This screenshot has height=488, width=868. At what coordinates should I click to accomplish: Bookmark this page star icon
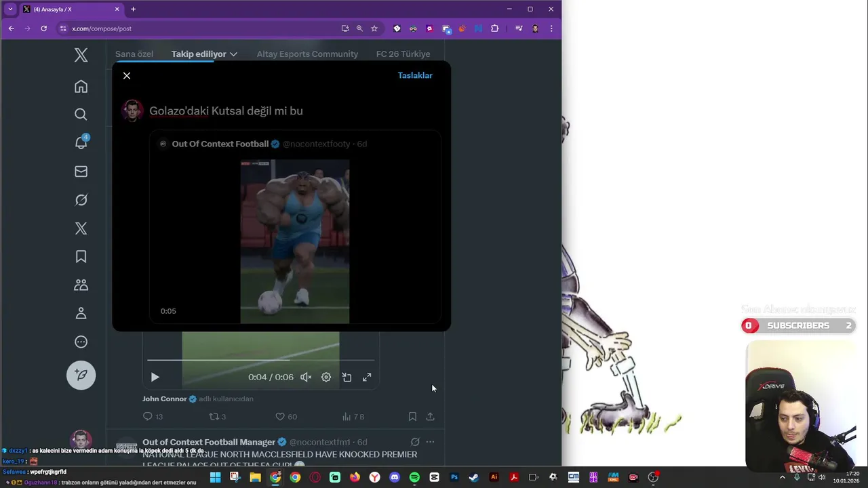coord(374,28)
